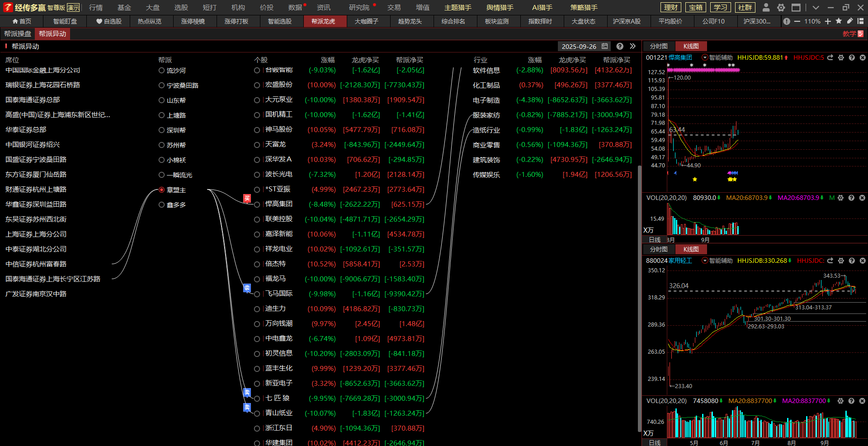Close the 家用轻工 chart indicator
This screenshot has width=868, height=446.
click(862, 261)
